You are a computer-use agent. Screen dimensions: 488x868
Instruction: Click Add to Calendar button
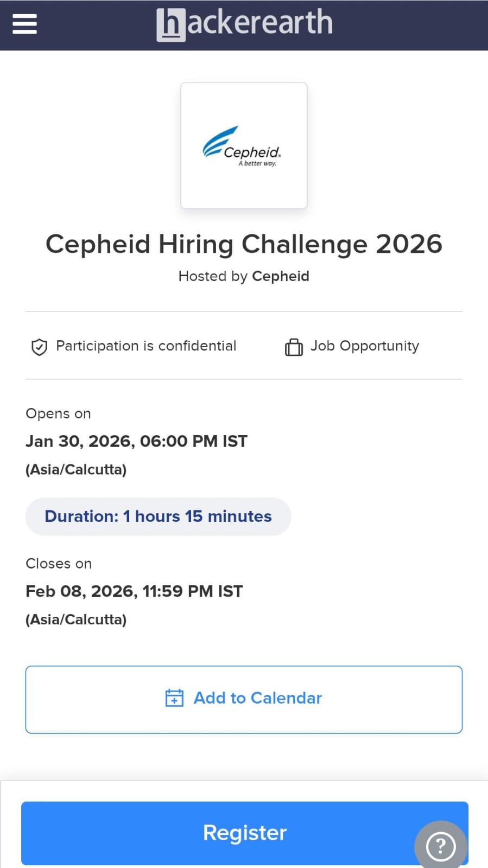(244, 699)
